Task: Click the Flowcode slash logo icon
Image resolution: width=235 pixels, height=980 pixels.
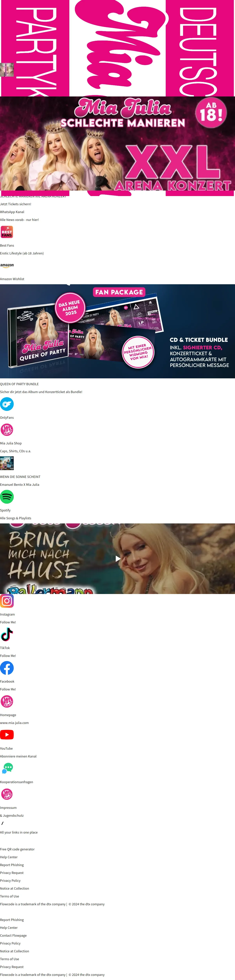Action: (2, 823)
